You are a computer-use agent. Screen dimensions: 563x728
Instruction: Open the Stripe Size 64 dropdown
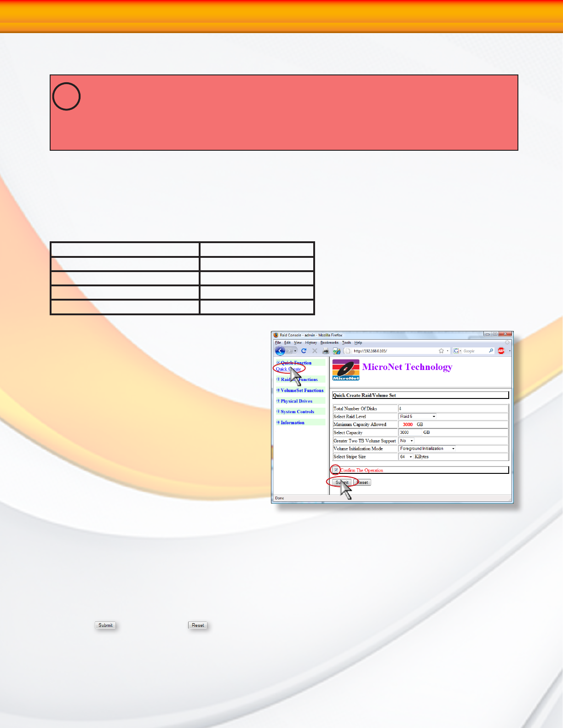pyautogui.click(x=406, y=457)
